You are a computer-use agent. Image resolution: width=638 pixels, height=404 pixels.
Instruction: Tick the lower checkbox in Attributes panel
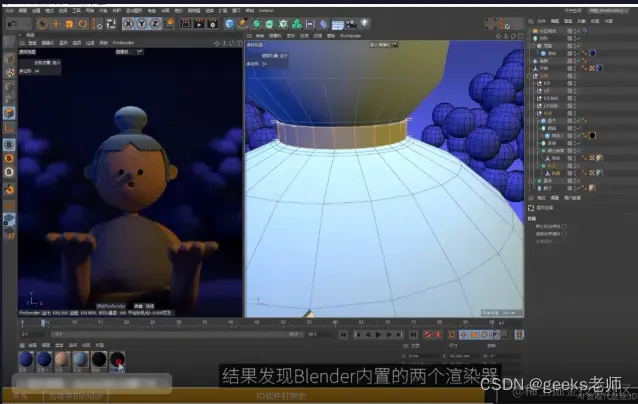[x=564, y=234]
